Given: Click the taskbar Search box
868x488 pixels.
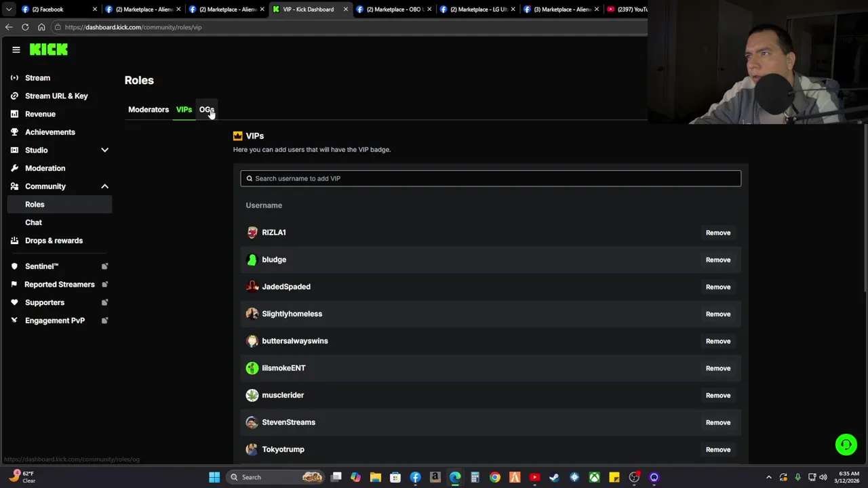Looking at the screenshot, I should pos(275,477).
